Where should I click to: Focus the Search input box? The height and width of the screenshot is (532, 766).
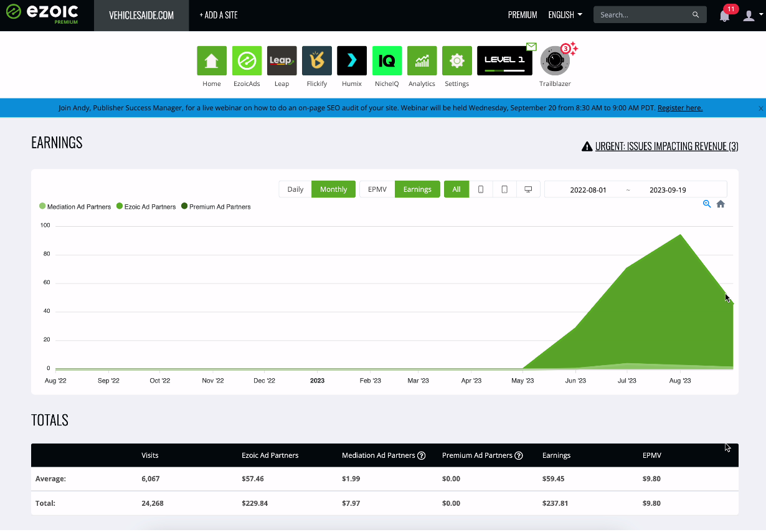pyautogui.click(x=644, y=15)
